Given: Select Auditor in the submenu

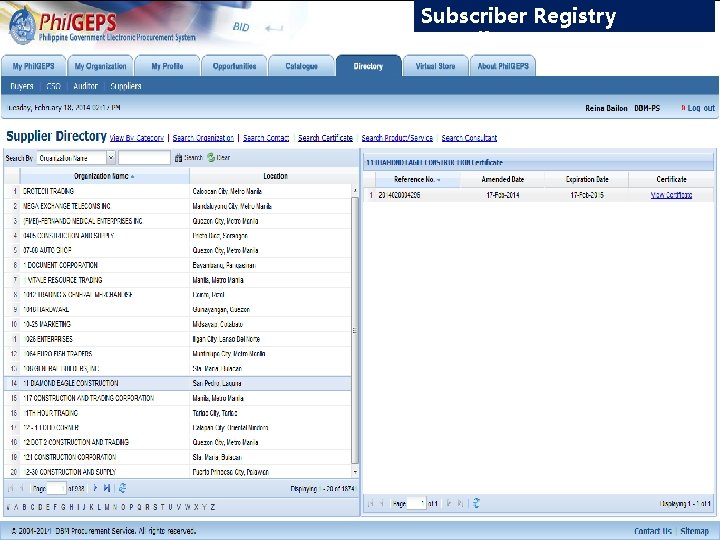Looking at the screenshot, I should (85, 86).
